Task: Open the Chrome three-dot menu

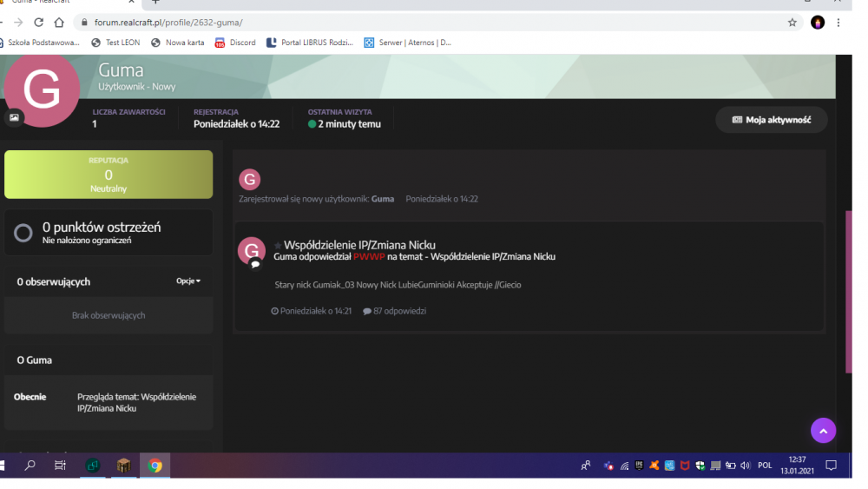Action: [838, 23]
